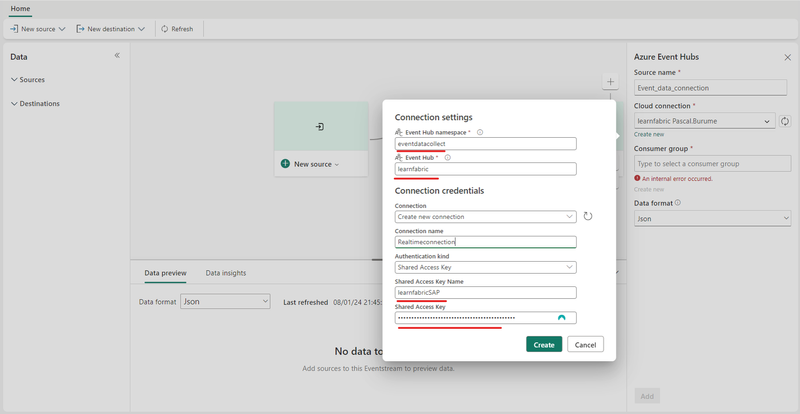Collapse the Sources section
Viewport: 800px width, 414px height.
pyautogui.click(x=28, y=80)
